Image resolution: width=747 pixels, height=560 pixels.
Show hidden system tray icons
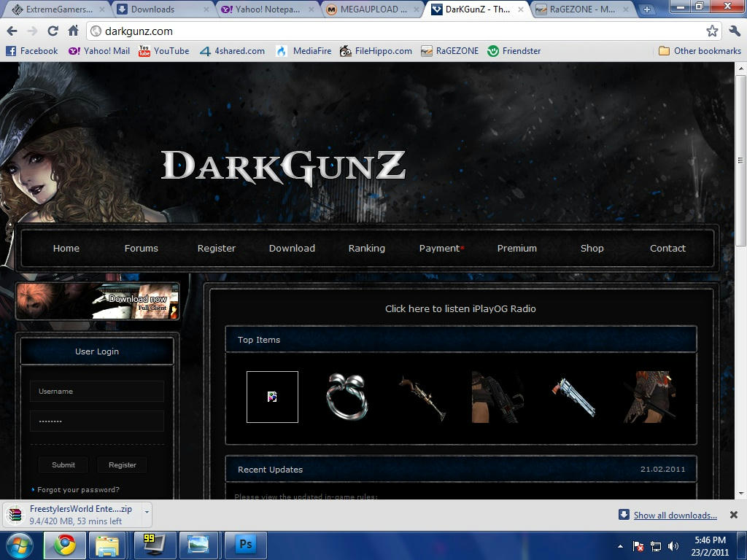click(621, 546)
